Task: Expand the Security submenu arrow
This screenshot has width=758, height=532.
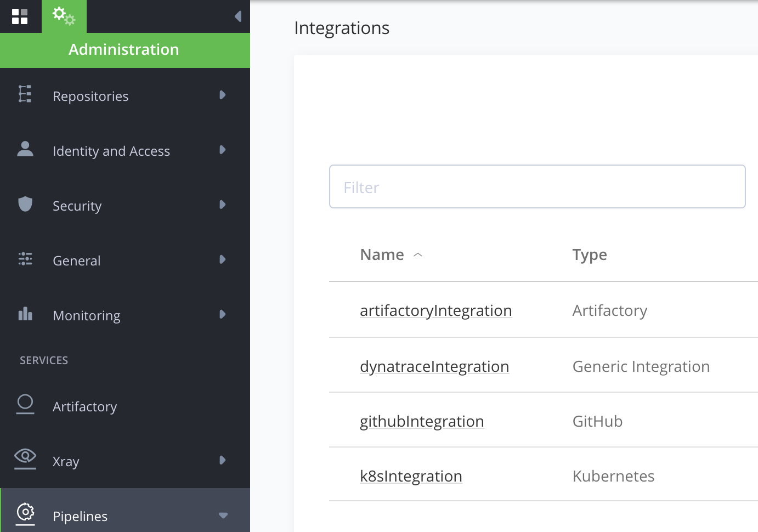Action: point(223,205)
